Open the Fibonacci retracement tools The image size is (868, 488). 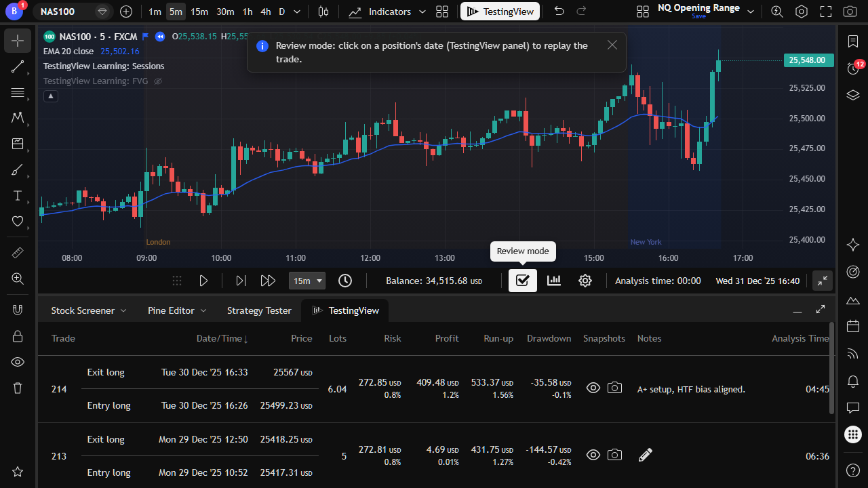click(18, 92)
